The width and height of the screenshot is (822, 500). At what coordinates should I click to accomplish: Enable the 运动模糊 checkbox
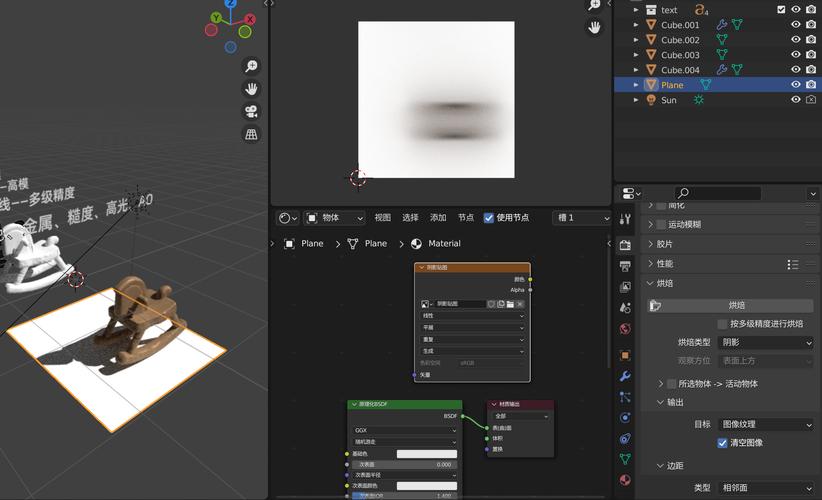click(661, 224)
